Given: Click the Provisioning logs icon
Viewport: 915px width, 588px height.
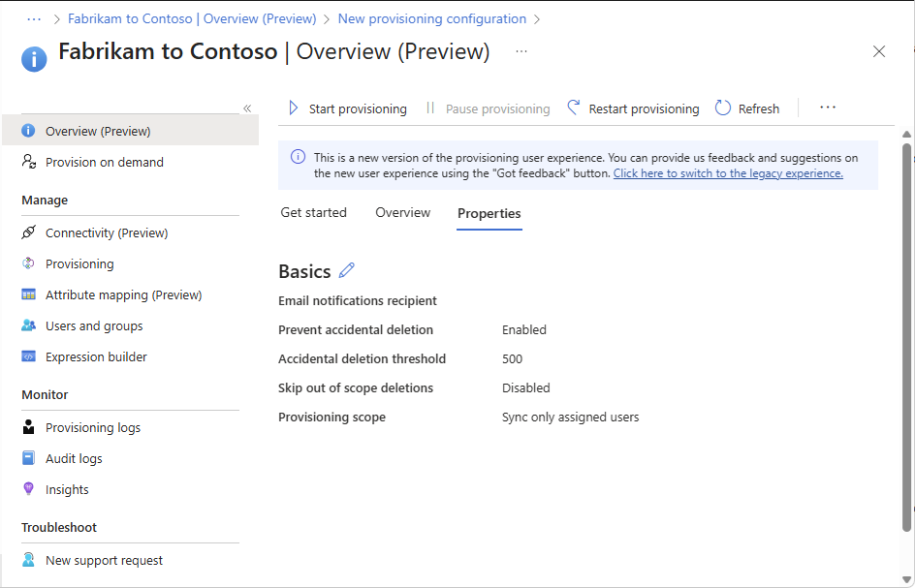Looking at the screenshot, I should pyautogui.click(x=28, y=427).
